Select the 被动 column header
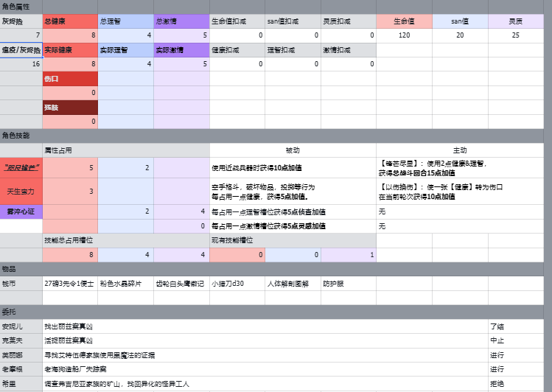Screen dimensions: 552x392 (x=293, y=150)
